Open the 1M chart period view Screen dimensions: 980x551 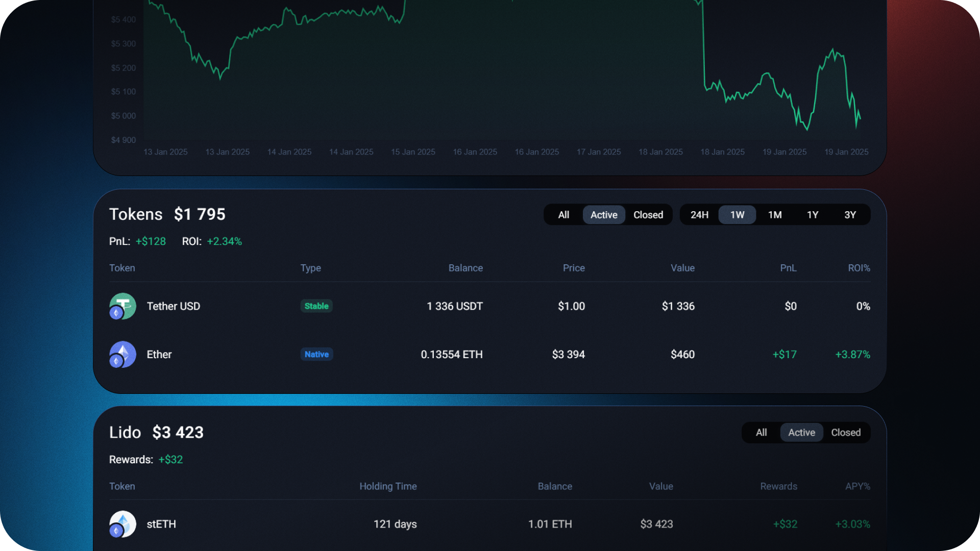(x=775, y=214)
